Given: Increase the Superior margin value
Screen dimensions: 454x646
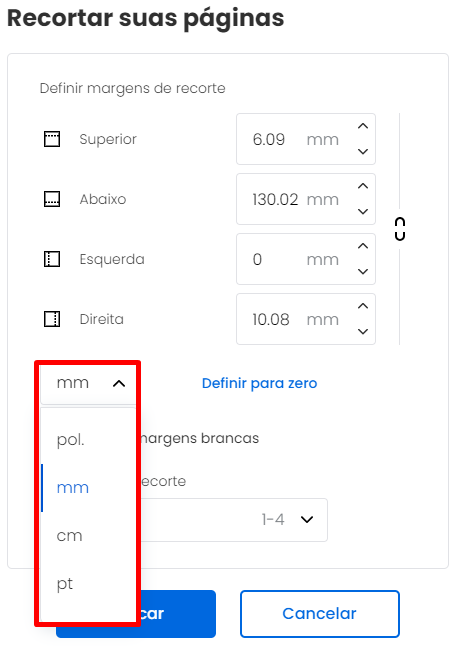Looking at the screenshot, I should tap(363, 126).
